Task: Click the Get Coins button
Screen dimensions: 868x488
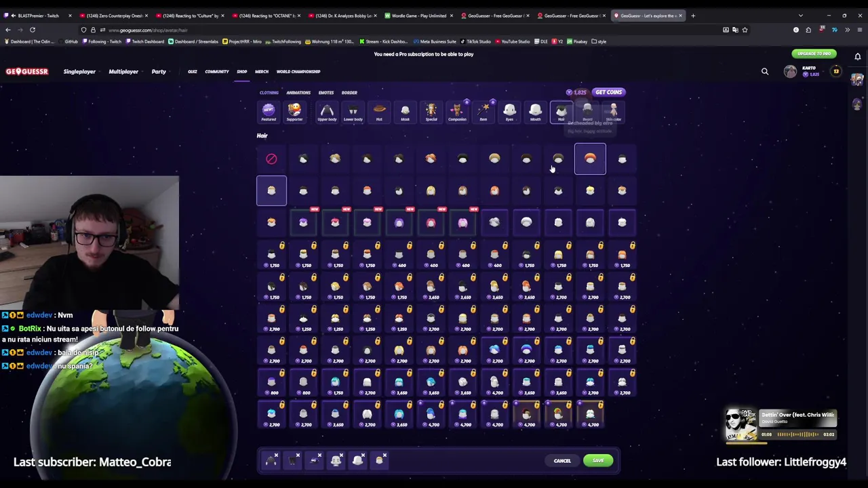Action: tap(608, 92)
